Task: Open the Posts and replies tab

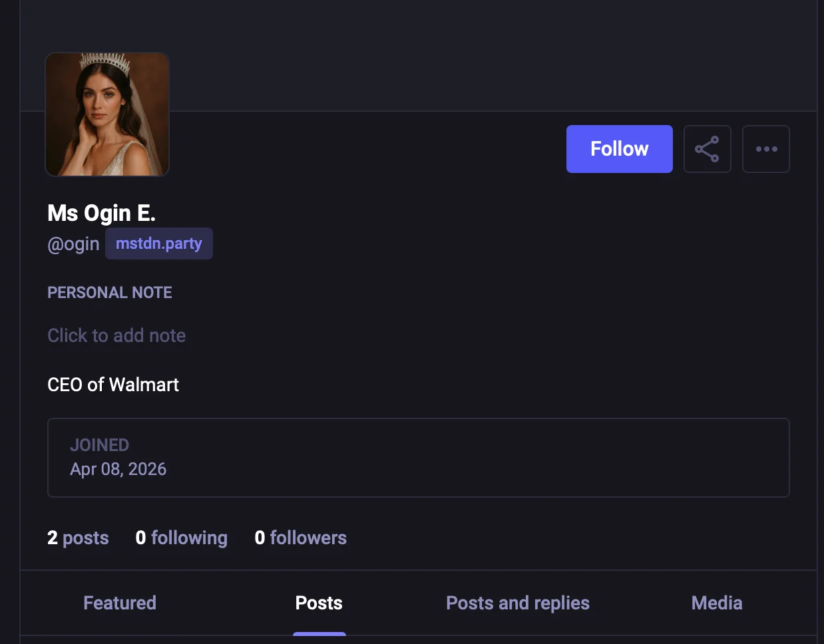Action: (x=517, y=603)
